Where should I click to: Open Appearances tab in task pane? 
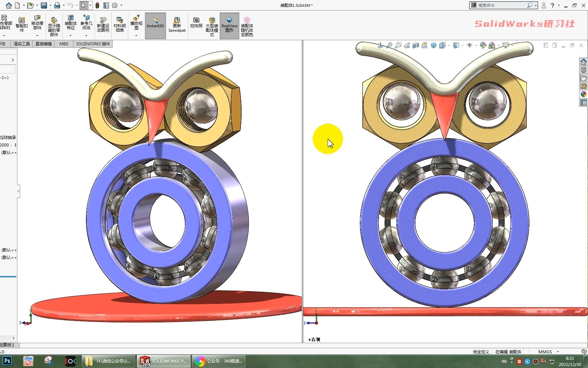click(584, 94)
